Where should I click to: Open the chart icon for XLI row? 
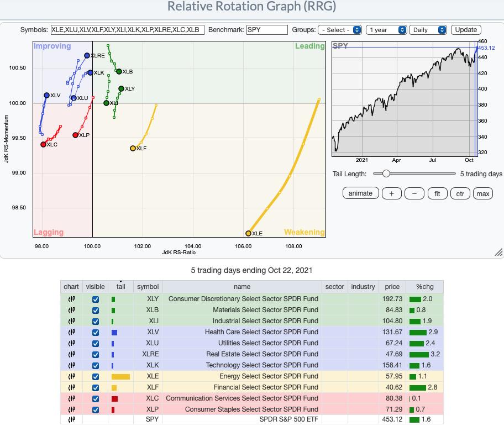pyautogui.click(x=71, y=321)
